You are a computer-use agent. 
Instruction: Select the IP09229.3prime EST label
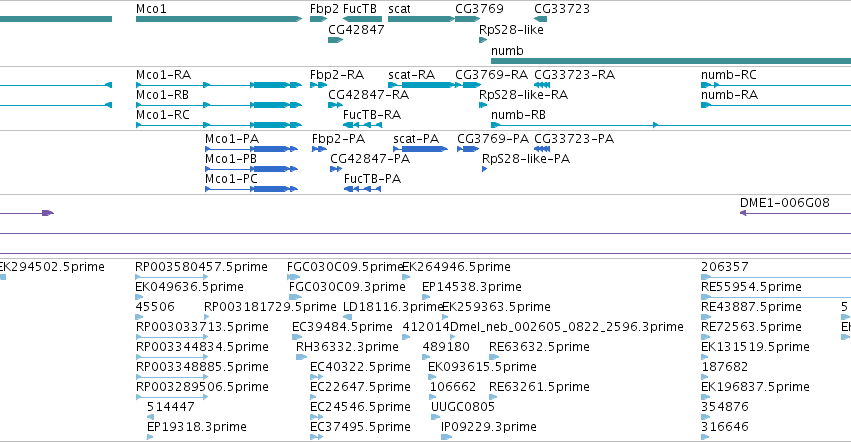point(489,426)
